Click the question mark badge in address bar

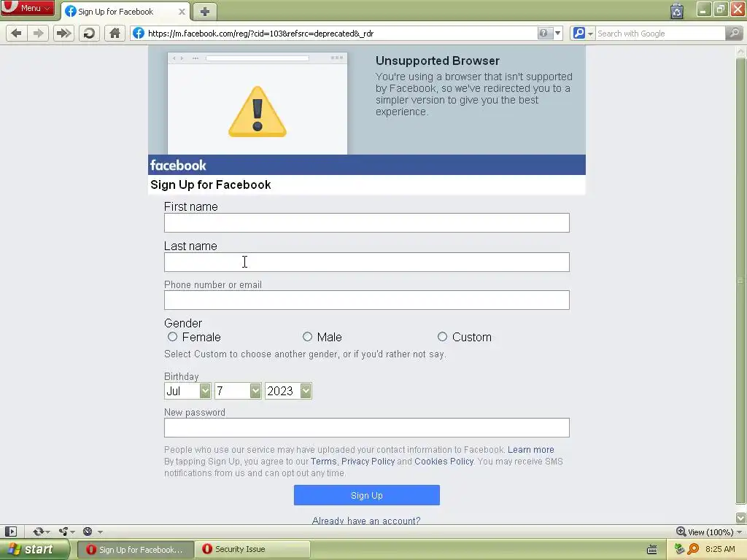[543, 34]
